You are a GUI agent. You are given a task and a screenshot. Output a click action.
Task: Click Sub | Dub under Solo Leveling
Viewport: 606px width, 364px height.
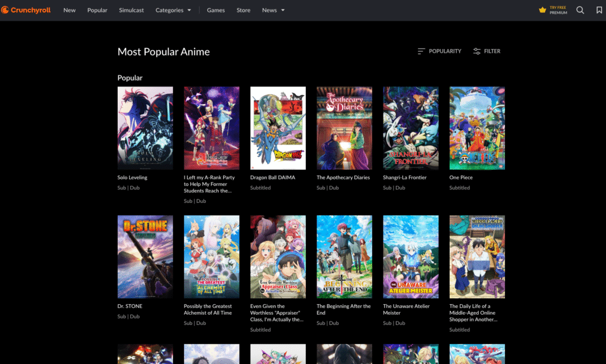128,188
